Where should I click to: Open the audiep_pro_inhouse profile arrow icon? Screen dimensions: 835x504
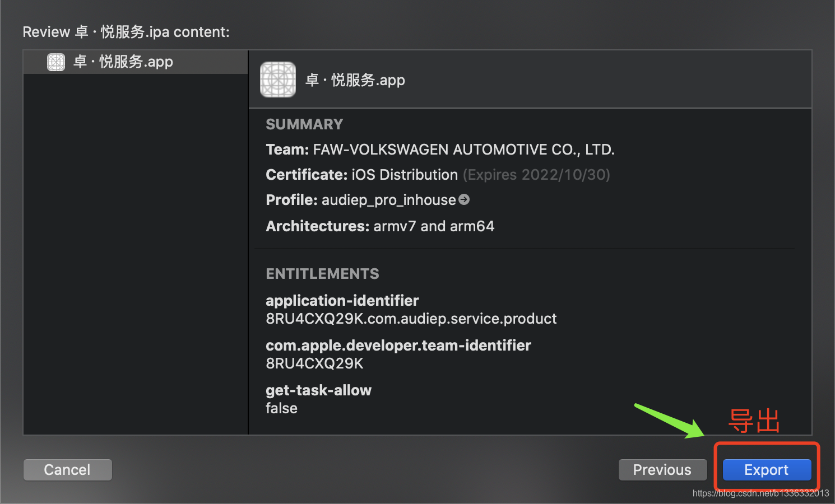tap(464, 199)
